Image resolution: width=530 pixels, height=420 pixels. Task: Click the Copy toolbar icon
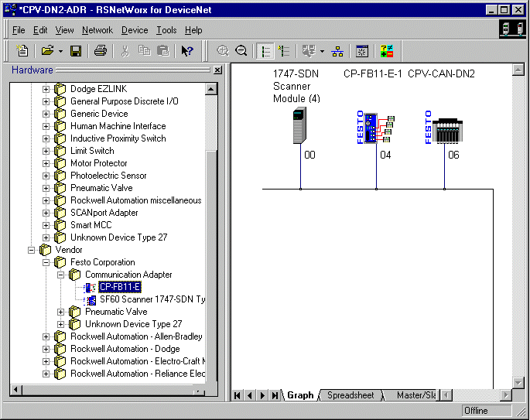point(145,51)
